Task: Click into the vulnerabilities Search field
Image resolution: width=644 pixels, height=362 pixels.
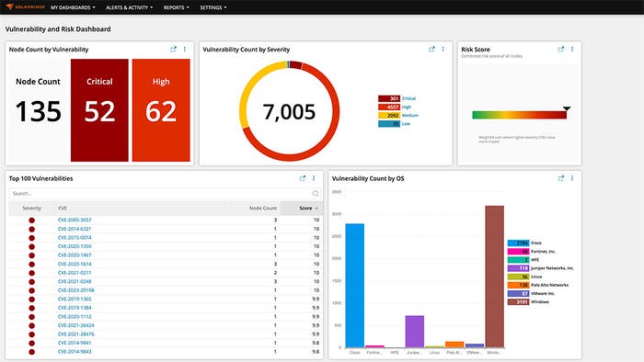Action: click(165, 194)
